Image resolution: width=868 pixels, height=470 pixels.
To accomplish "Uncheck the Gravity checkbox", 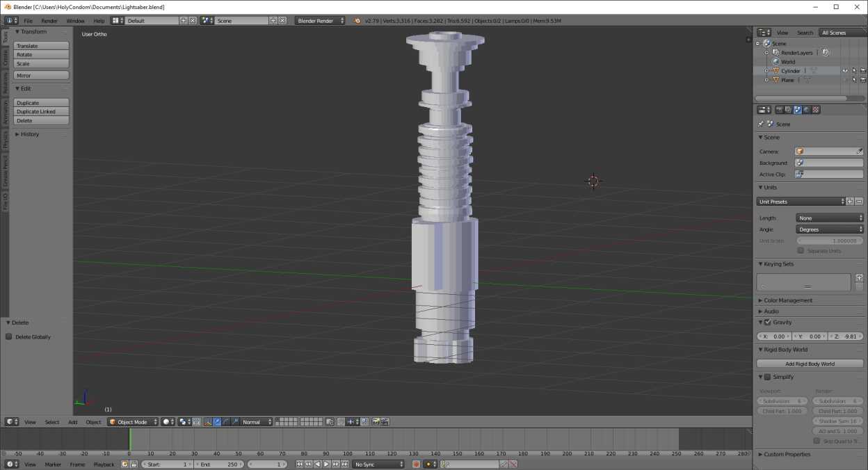I will pos(768,323).
